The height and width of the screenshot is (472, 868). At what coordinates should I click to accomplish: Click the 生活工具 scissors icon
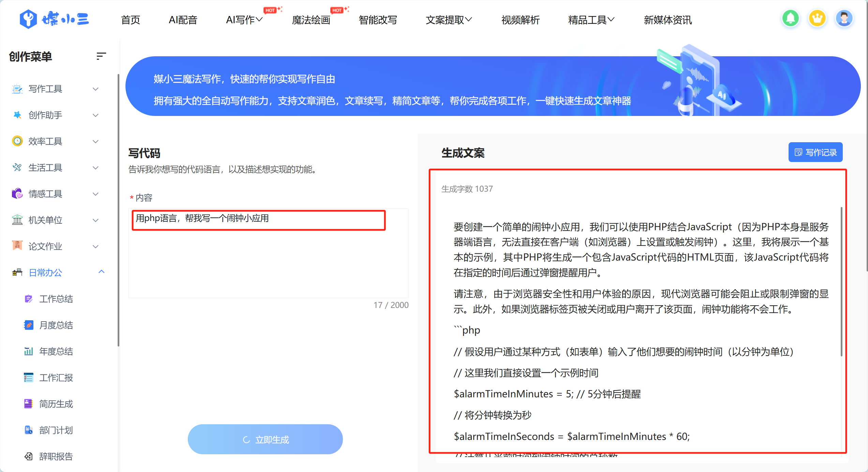[17, 167]
